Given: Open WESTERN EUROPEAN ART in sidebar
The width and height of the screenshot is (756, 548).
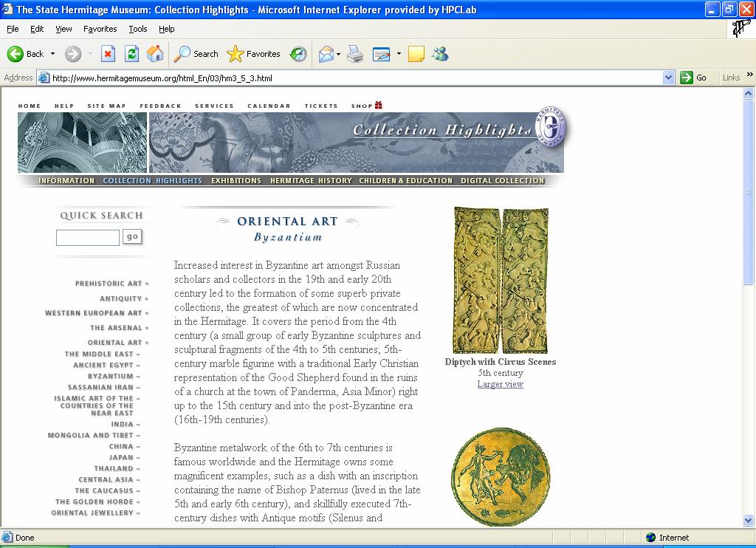Looking at the screenshot, I should click(94, 313).
